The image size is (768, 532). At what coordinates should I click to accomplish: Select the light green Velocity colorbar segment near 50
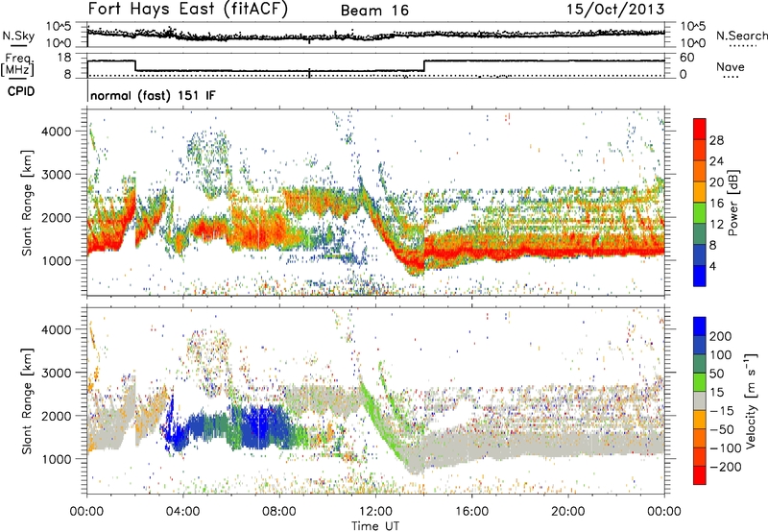pos(700,382)
